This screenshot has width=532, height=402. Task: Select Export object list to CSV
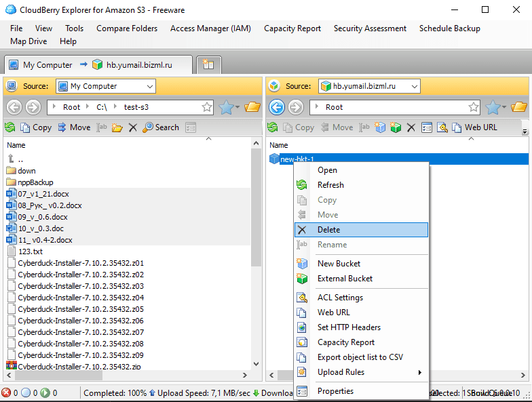pos(361,357)
